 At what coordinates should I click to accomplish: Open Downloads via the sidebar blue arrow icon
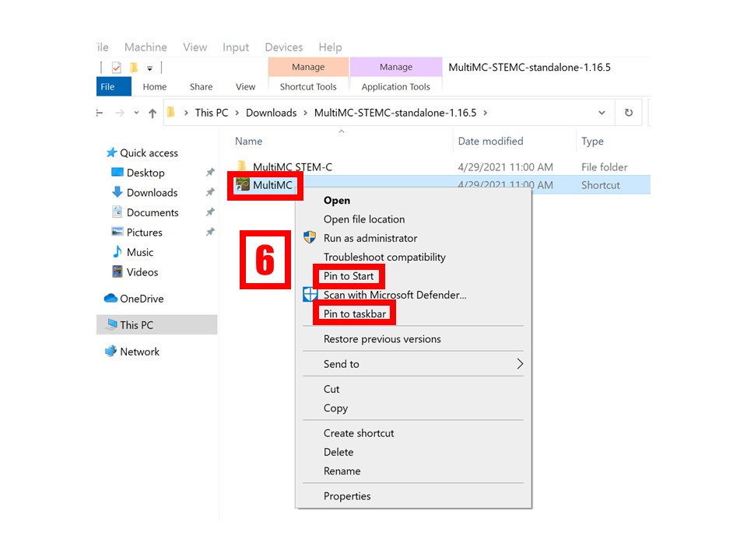pyautogui.click(x=117, y=192)
